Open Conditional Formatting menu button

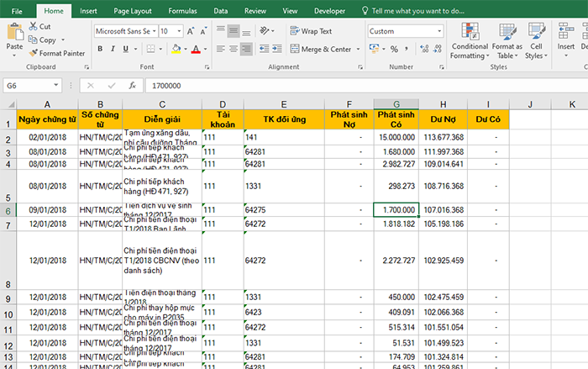click(470, 42)
